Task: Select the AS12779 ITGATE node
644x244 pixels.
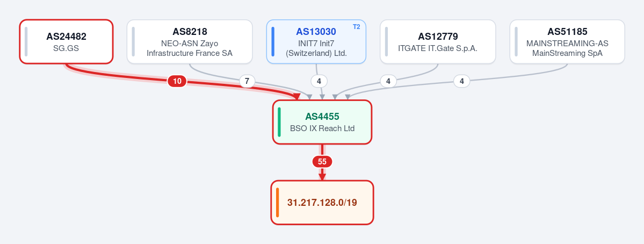Action: 438,42
